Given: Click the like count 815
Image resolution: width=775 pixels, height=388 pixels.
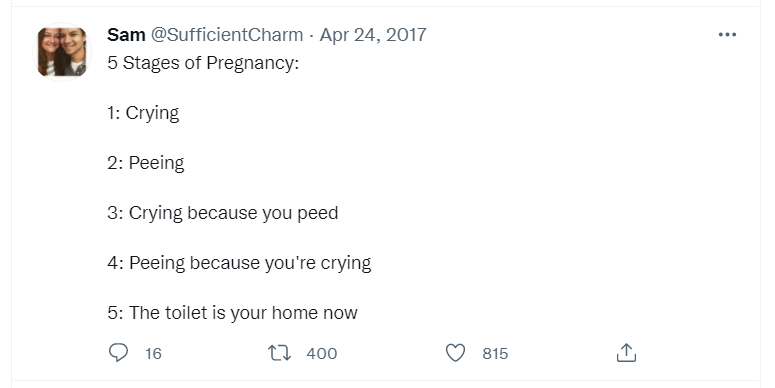Looking at the screenshot, I should [x=495, y=353].
